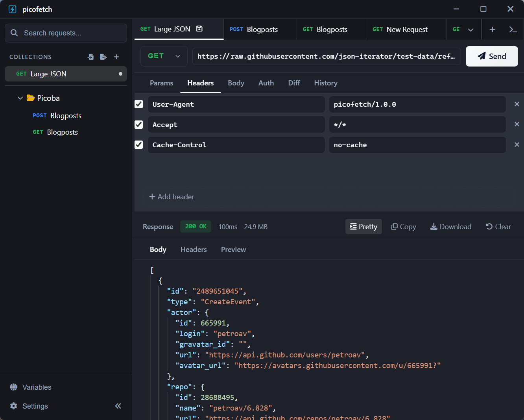Viewport: 524px width, 420px height.
Task: Open the History tab
Action: point(326,83)
